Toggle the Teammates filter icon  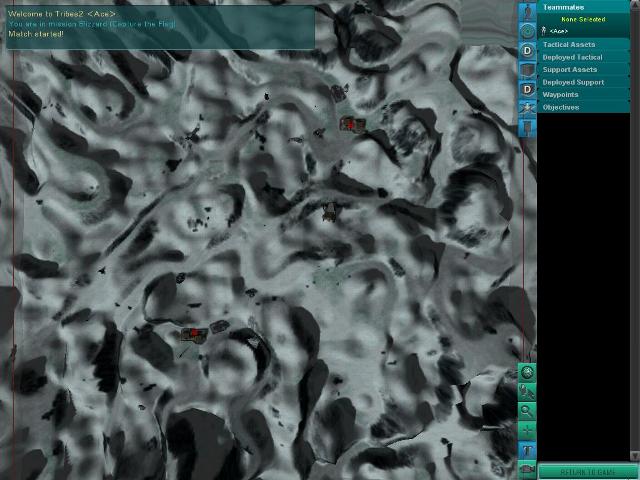coord(527,12)
